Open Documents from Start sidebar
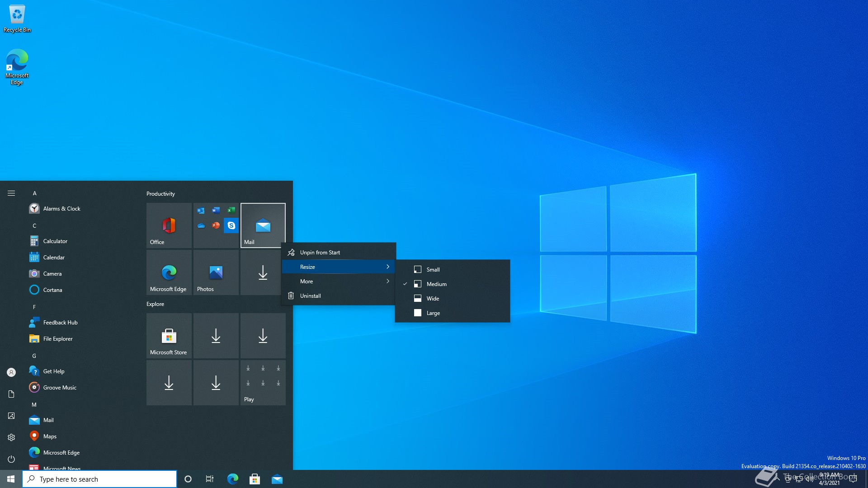Image resolution: width=868 pixels, height=488 pixels. tap(11, 394)
